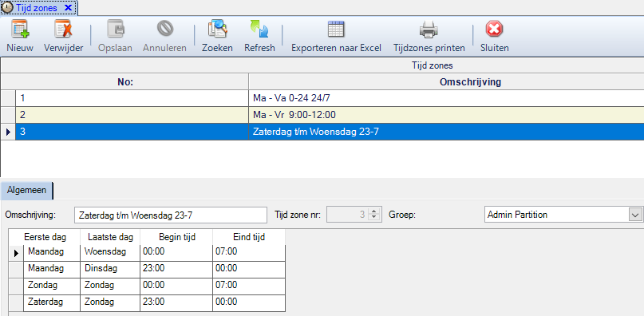Click 'Zaterdag' Eerste dag cell
The image size is (644, 316).
point(52,303)
